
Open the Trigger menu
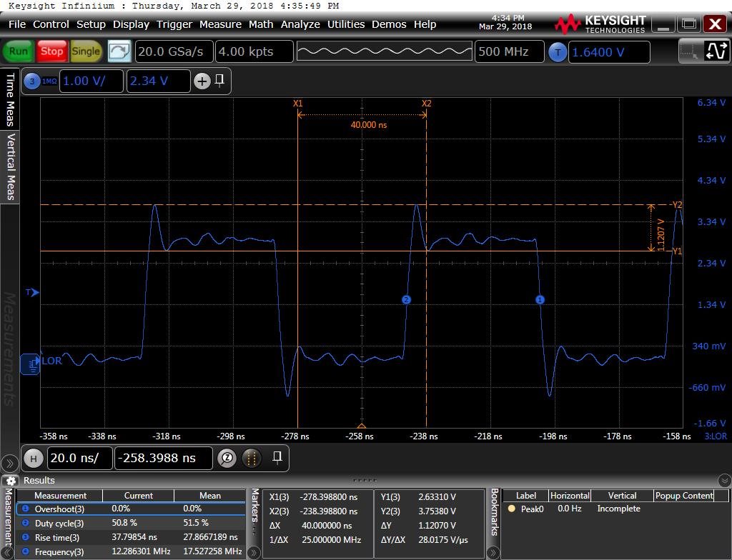(174, 24)
